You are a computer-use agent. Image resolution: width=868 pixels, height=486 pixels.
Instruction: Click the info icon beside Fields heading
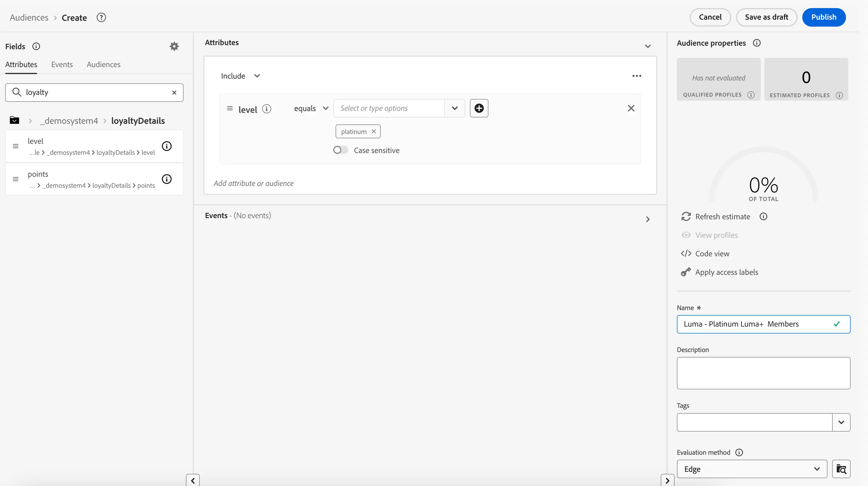(36, 47)
